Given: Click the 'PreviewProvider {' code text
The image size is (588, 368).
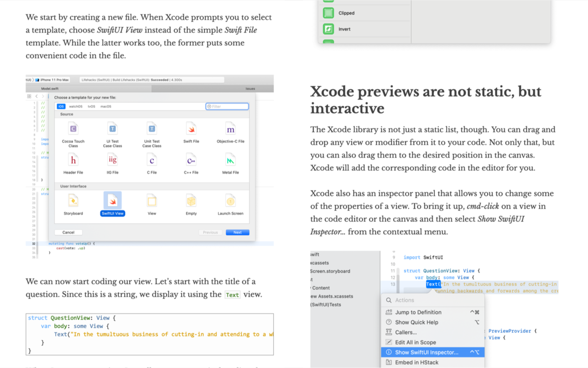Looking at the screenshot, I should click(x=513, y=331).
